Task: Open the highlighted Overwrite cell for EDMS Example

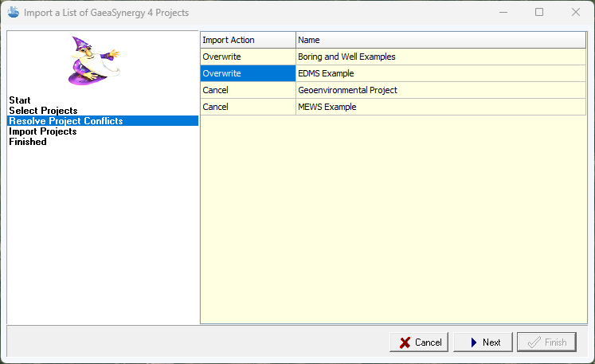Action: tap(248, 73)
